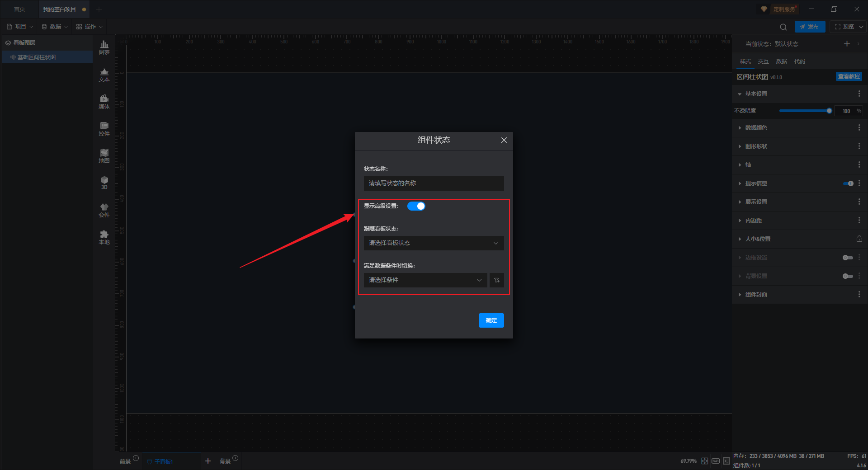Toggle the 提示信息 switch
This screenshot has width=868, height=470.
click(848, 183)
